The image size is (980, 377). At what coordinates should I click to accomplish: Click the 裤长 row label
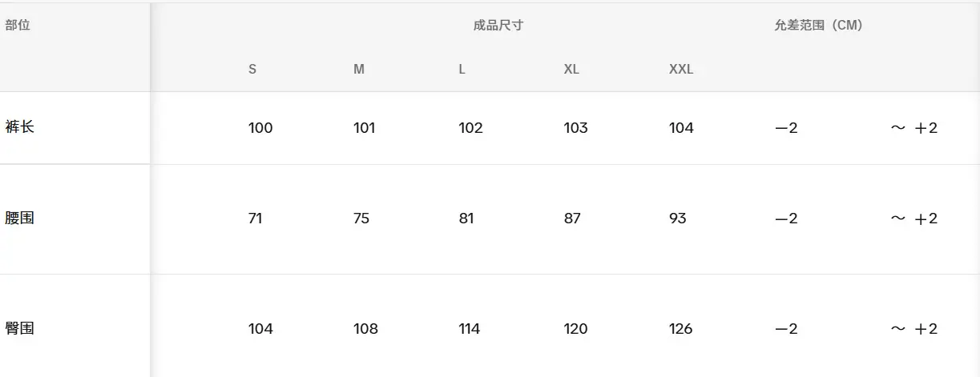(x=19, y=127)
